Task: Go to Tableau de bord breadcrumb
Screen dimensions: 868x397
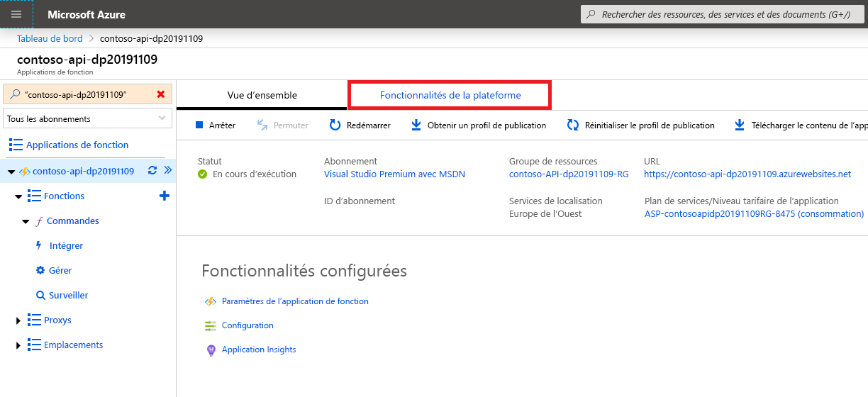Action: click(x=50, y=38)
